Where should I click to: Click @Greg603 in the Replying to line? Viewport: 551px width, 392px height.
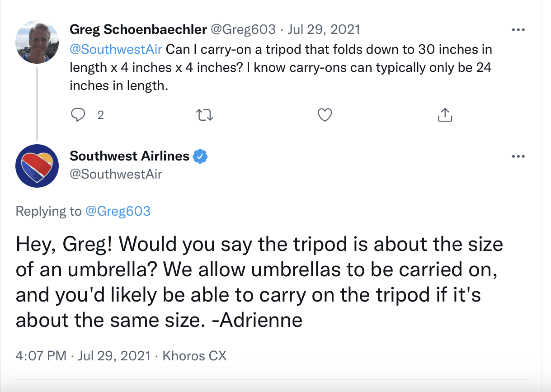point(118,211)
